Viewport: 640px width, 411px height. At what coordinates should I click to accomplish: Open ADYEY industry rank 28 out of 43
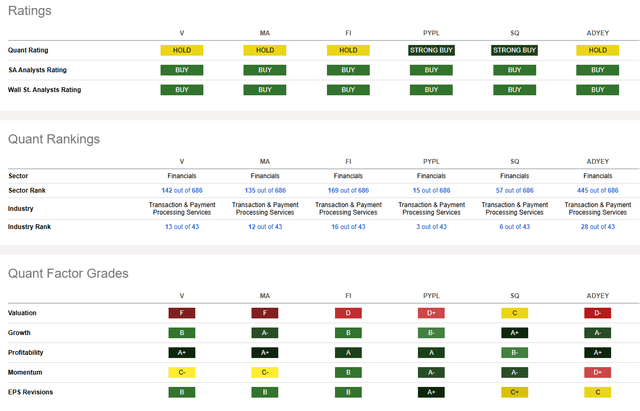pos(598,227)
